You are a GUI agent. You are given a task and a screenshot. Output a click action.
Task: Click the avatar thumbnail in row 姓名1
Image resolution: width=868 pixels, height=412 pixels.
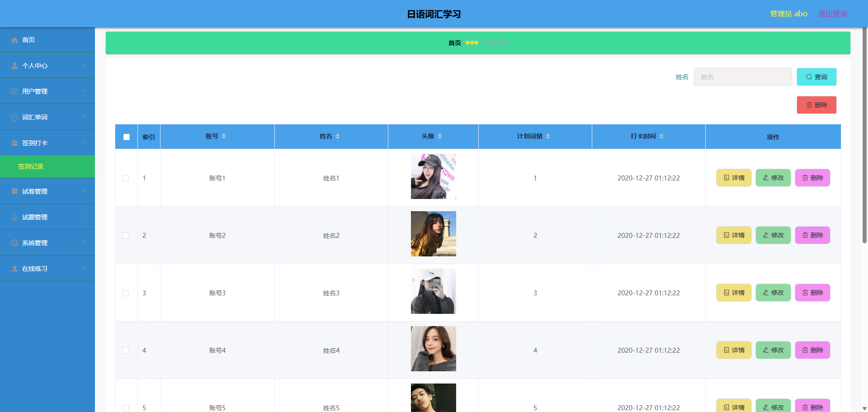(x=434, y=176)
